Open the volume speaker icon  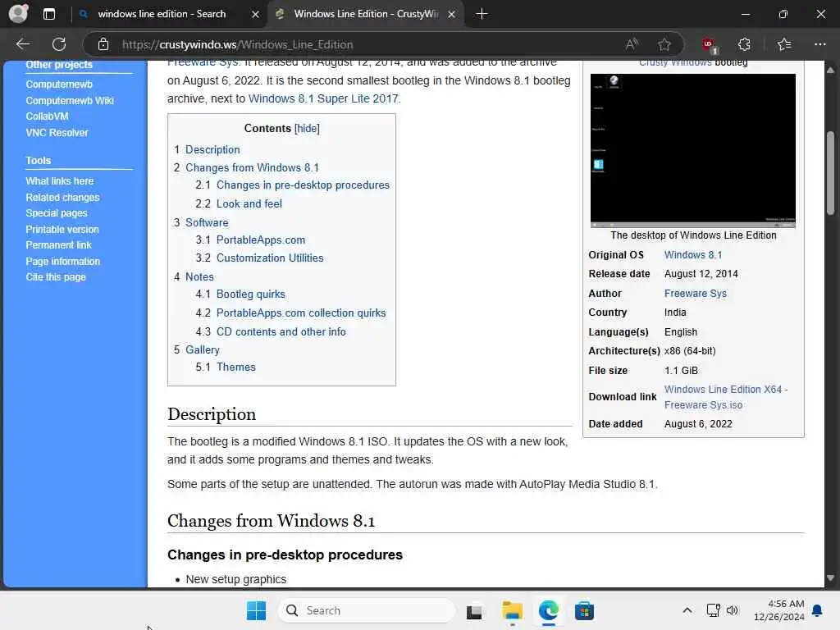point(733,610)
